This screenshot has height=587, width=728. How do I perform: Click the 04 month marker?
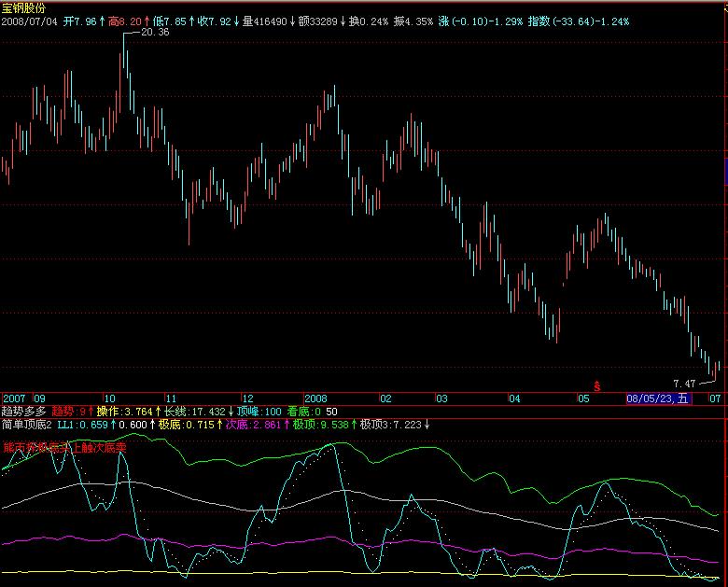[514, 398]
